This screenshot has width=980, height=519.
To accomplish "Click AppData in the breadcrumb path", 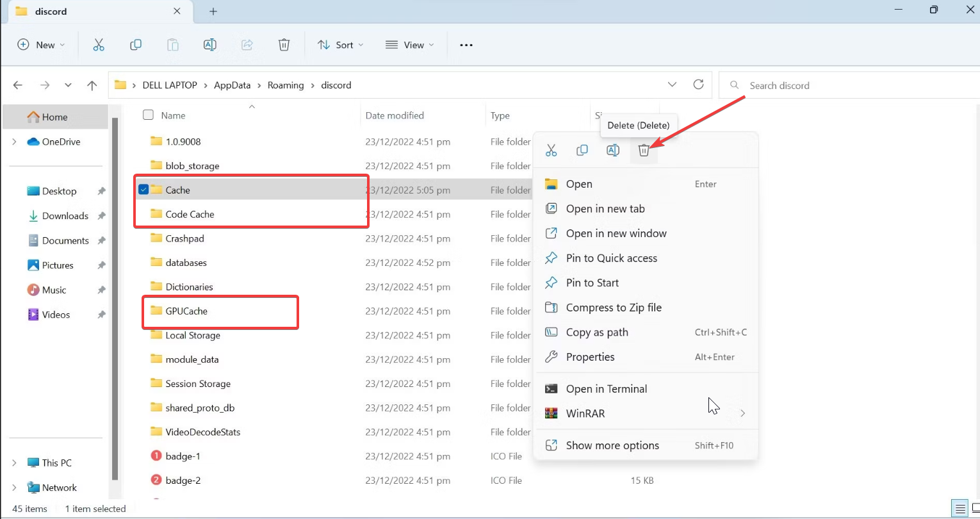I will coord(232,85).
